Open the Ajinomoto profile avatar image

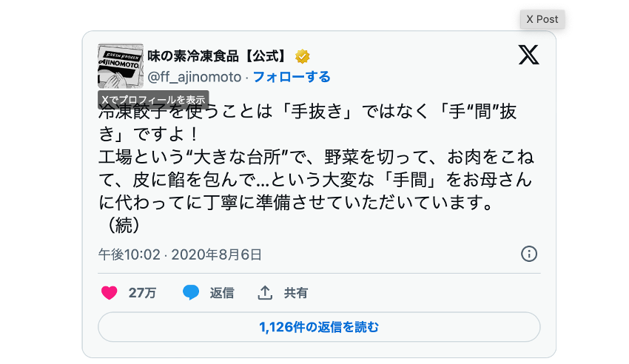point(121,65)
